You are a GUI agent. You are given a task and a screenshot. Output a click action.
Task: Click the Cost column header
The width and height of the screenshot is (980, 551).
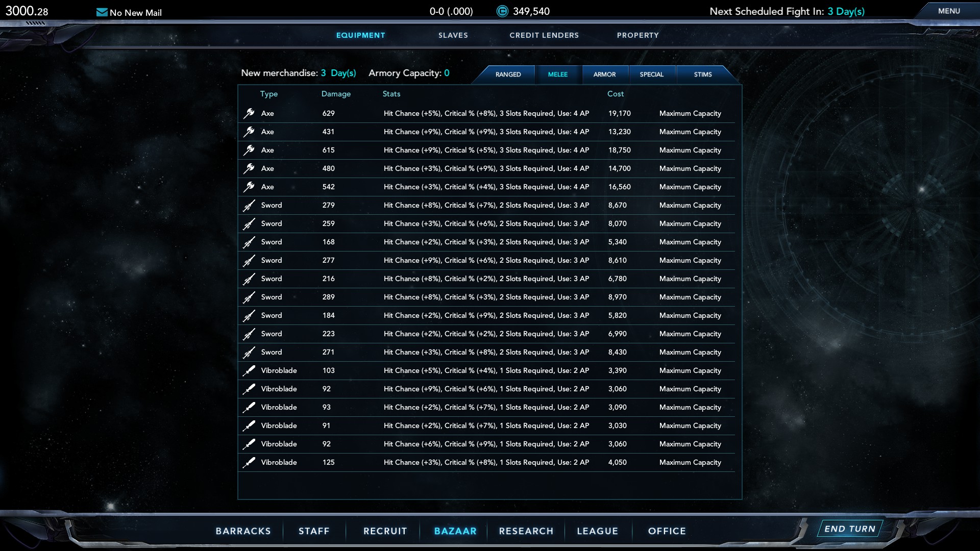tap(616, 94)
